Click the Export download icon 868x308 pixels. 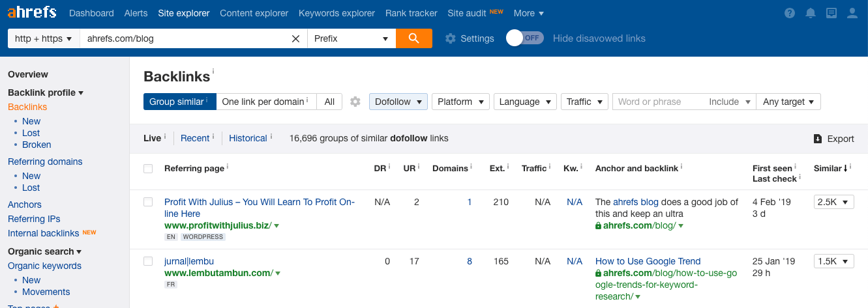818,139
